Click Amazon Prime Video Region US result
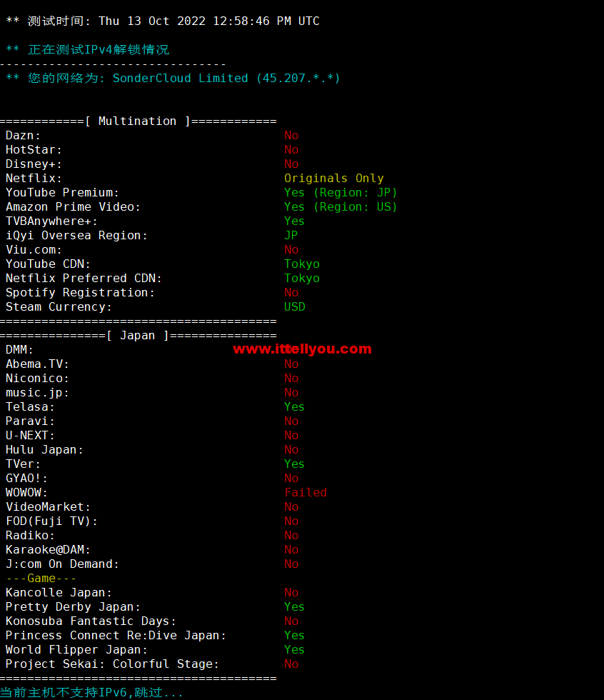The height and width of the screenshot is (700, 604). [x=341, y=206]
